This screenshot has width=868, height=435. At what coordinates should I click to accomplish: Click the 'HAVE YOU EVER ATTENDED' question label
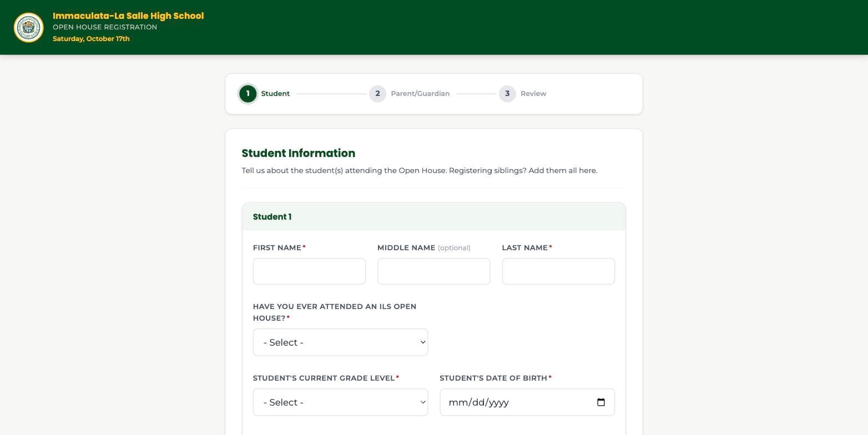335,312
